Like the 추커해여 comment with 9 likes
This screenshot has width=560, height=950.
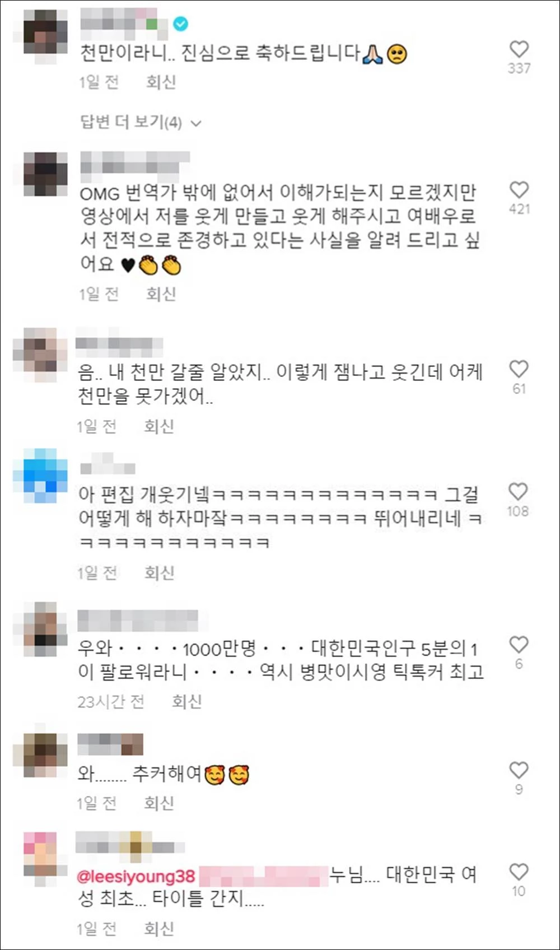(519, 770)
